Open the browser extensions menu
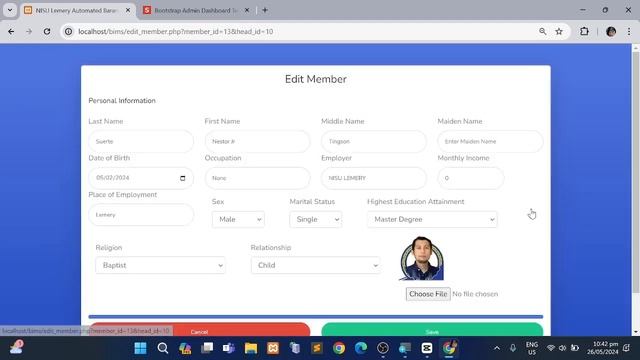 (x=584, y=31)
